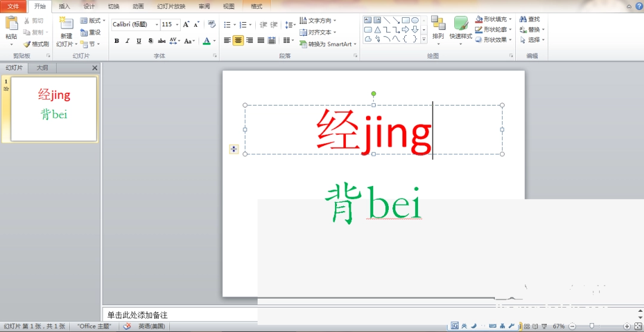The image size is (644, 332).
Task: Open Shape Effects (形状效果) menu
Action: click(494, 40)
